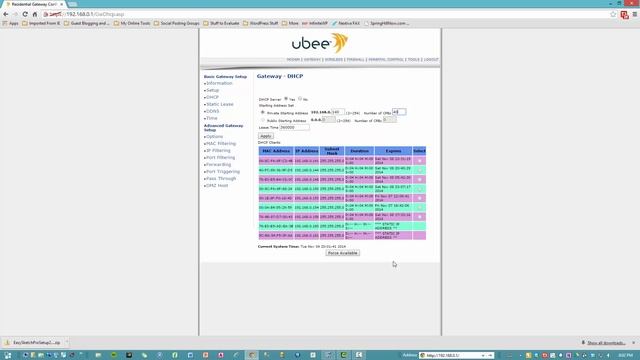Open the GATEWAY top menu

pos(312,60)
